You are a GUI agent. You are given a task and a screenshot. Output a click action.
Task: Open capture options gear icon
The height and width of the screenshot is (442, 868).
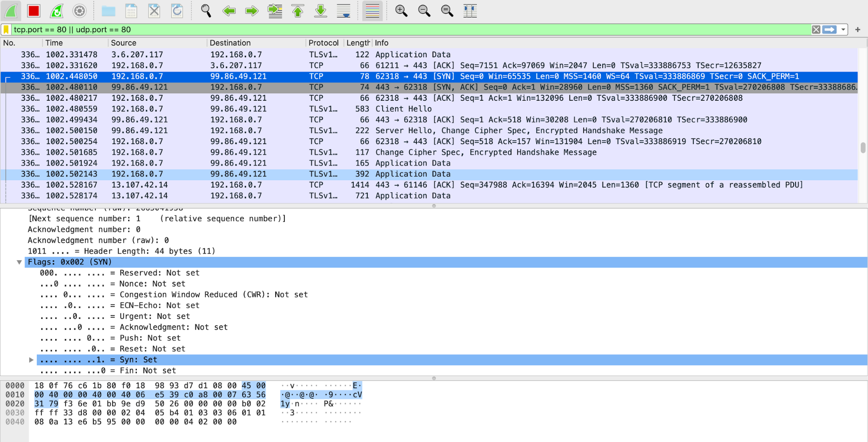(x=79, y=11)
